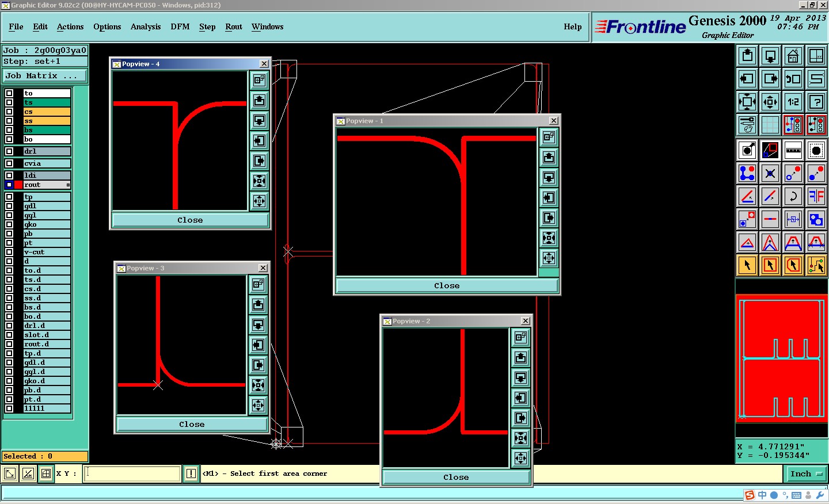Screen dimensions: 829x504
Task: Click zoom out icon in Popview - 2
Action: 521,458
